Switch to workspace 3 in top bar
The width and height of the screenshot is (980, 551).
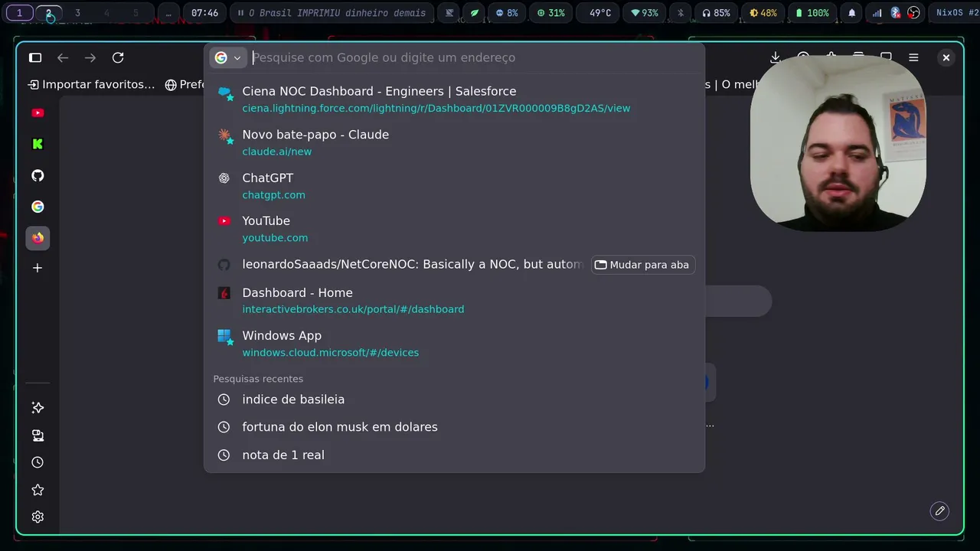(77, 13)
